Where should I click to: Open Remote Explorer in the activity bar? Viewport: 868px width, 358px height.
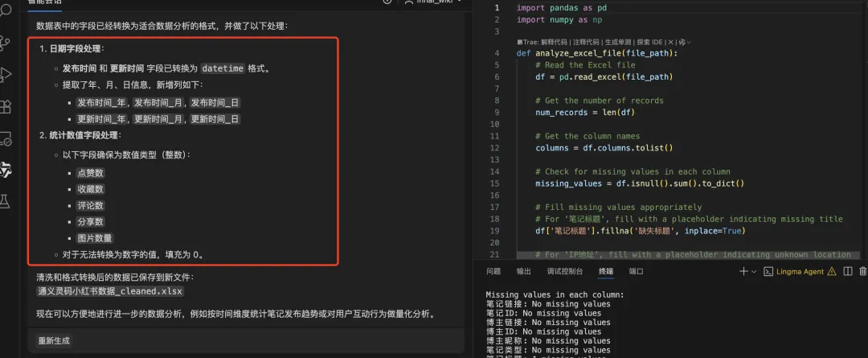5,138
